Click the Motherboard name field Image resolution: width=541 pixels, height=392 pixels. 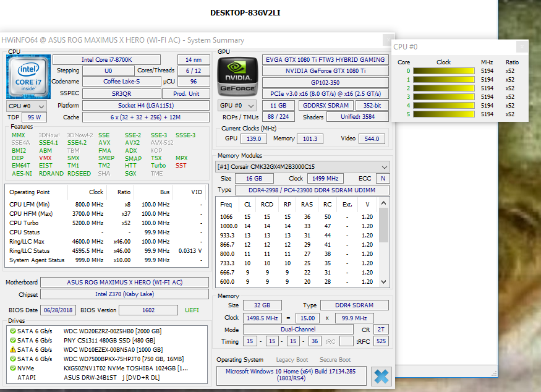124,283
